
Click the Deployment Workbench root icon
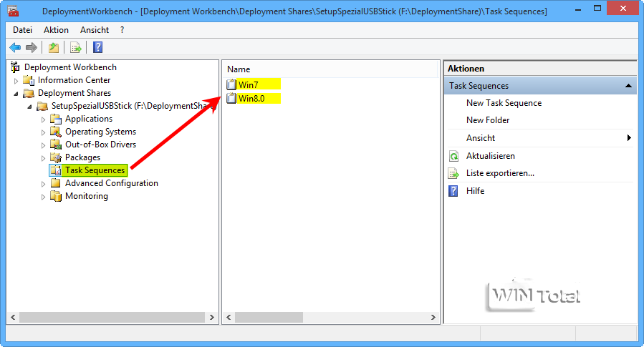pos(15,67)
